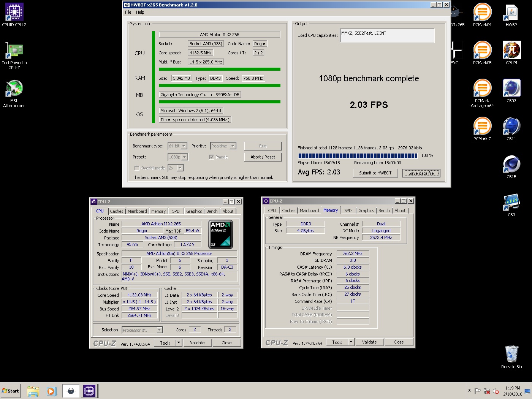The height and width of the screenshot is (399, 532).
Task: Open TechPowerUp GPU-Z desktop icon
Action: point(14,55)
